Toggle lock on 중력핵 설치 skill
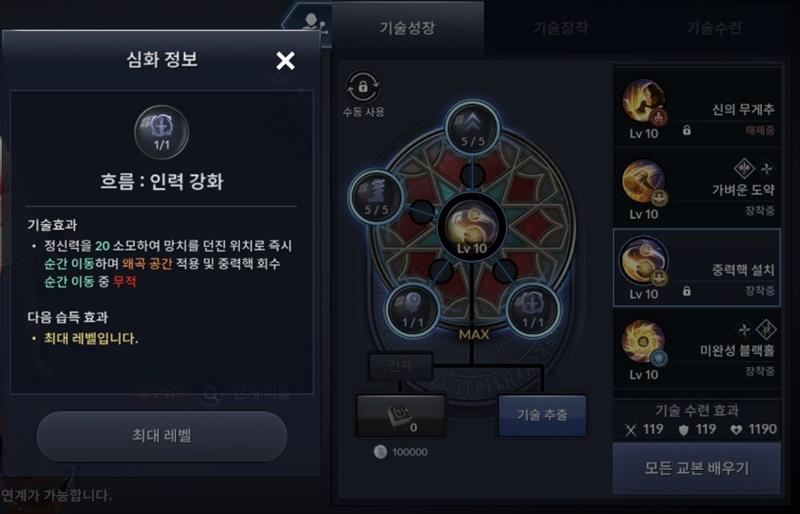Screen dimensions: 800x514 point(687,290)
